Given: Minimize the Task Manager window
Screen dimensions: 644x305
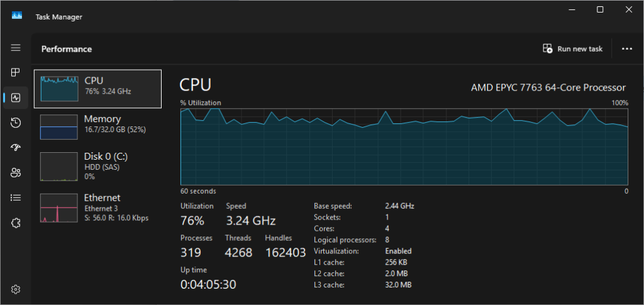Looking at the screenshot, I should [x=572, y=9].
